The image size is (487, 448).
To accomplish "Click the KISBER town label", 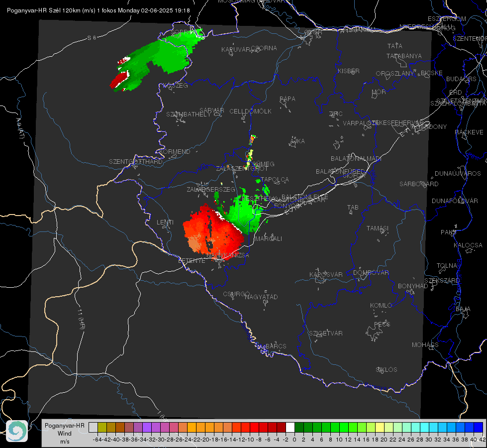I will tap(349, 71).
